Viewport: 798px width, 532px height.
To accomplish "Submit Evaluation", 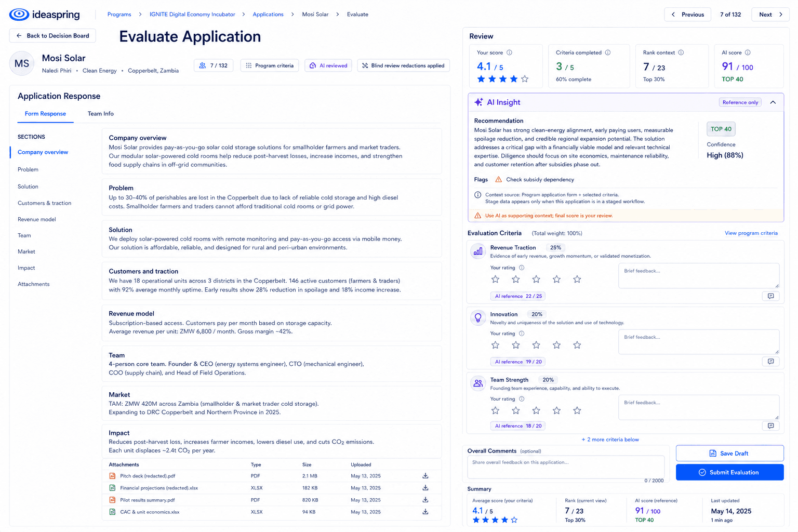I will point(729,472).
